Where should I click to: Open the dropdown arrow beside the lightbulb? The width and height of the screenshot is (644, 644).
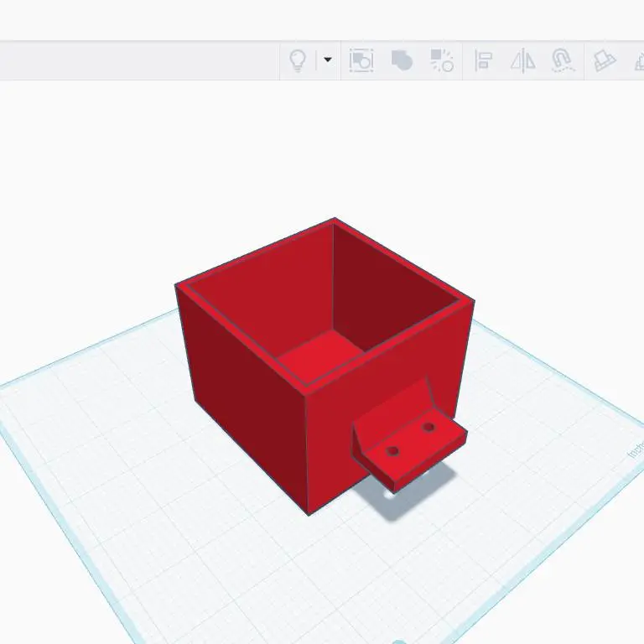pyautogui.click(x=328, y=60)
